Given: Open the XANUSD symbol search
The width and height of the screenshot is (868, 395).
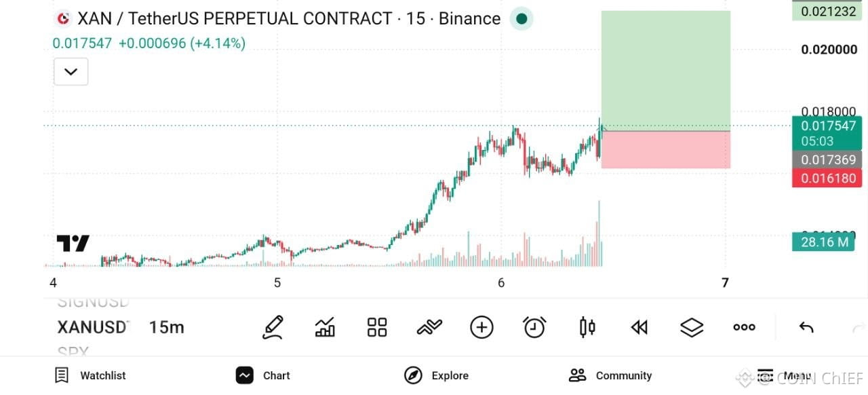Looking at the screenshot, I should [x=93, y=327].
